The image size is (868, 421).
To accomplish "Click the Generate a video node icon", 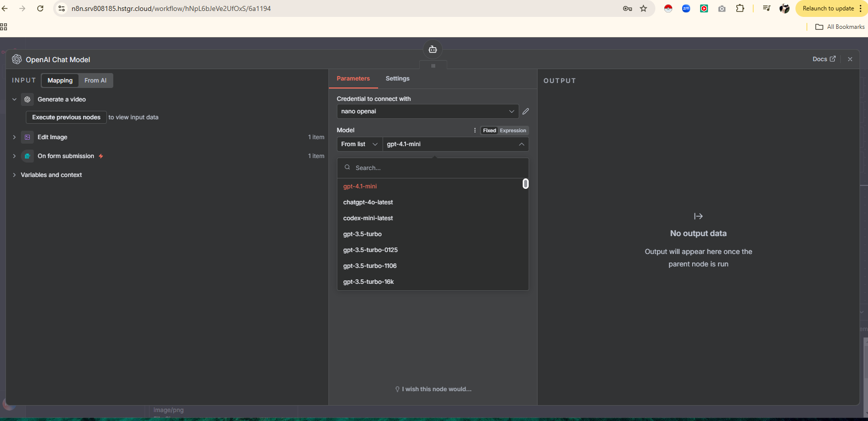I will [x=27, y=99].
